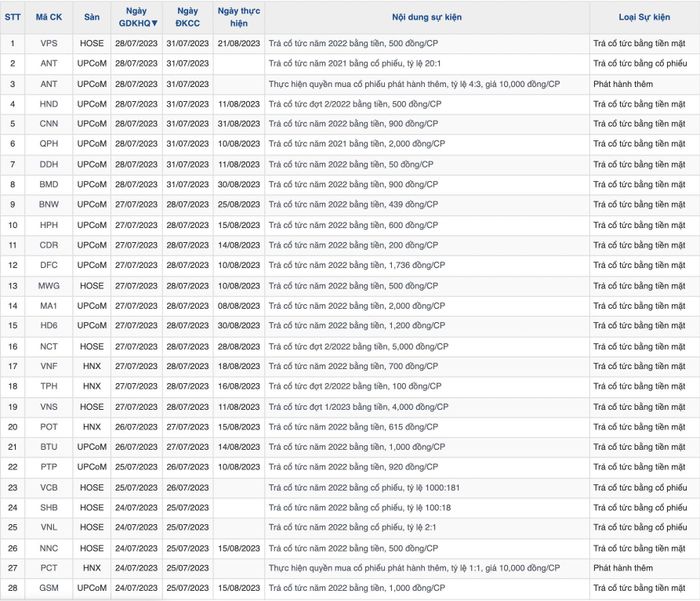Click row number 28
Screen dimensions: 700x601
(12, 588)
